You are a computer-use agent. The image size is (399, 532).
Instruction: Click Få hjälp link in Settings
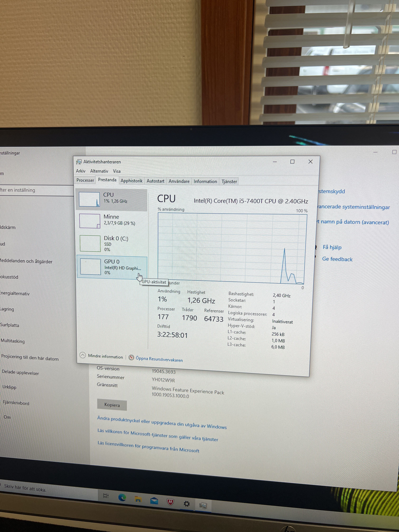pyautogui.click(x=332, y=247)
